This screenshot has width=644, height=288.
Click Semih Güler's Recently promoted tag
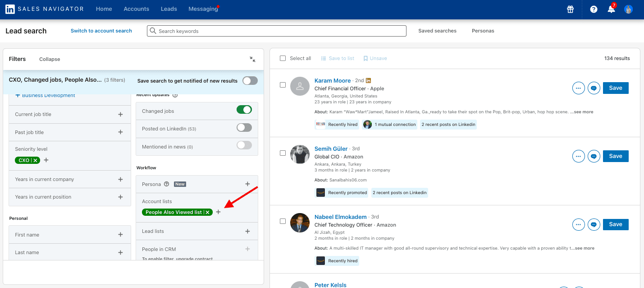pos(342,193)
